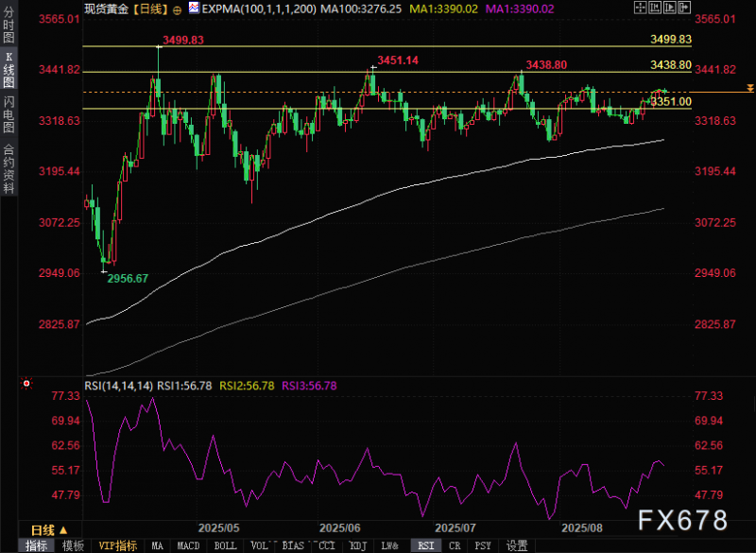Click the 2025/08 date axis label

(x=582, y=527)
